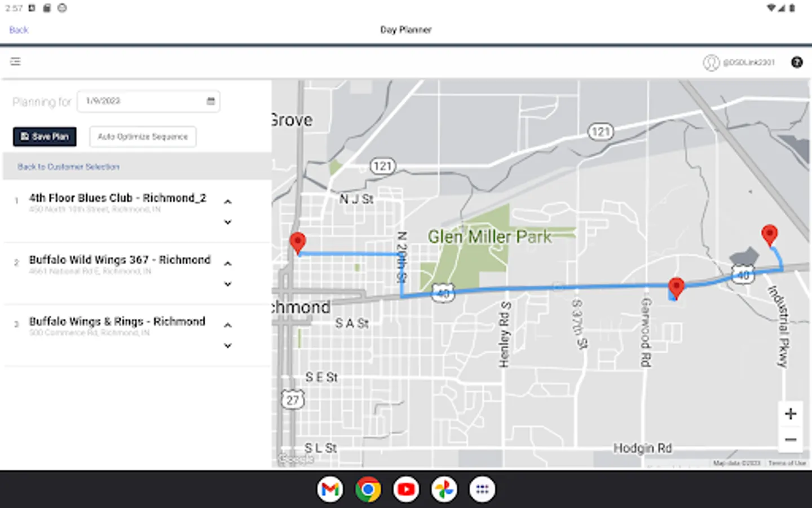
Task: Open the hamburger menu icon
Action: coord(15,62)
